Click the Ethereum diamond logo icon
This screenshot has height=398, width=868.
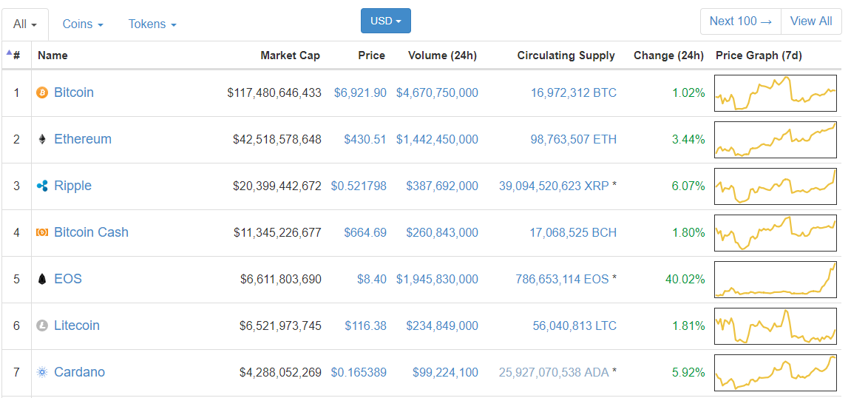(x=42, y=139)
